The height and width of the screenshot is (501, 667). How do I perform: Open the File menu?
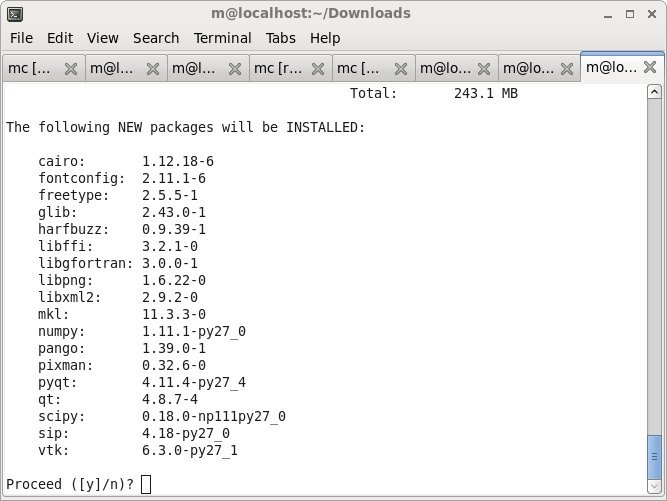click(x=21, y=38)
